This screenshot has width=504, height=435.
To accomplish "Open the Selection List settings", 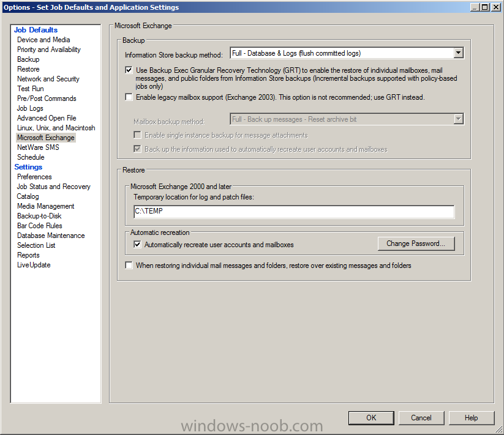I will (36, 245).
